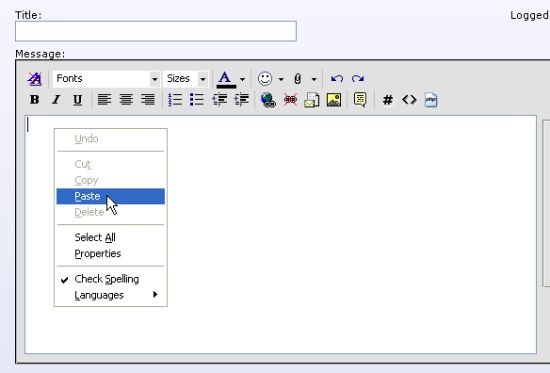The height and width of the screenshot is (373, 550).
Task: Decrease indent of text
Action: click(x=220, y=100)
